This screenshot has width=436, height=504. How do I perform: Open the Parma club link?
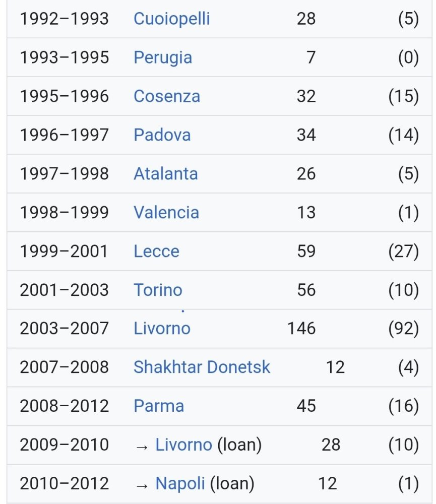(x=158, y=406)
